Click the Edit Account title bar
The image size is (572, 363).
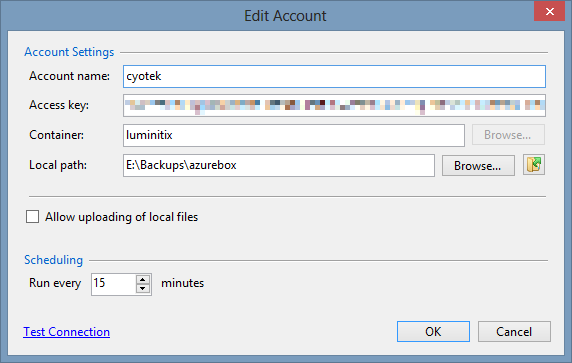[285, 16]
